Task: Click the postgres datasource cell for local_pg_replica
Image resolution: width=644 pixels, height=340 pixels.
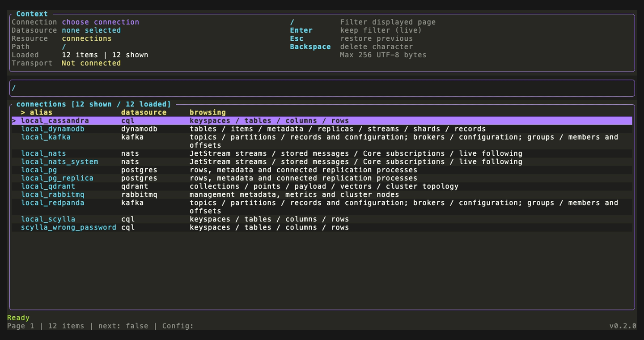Action: tap(139, 178)
